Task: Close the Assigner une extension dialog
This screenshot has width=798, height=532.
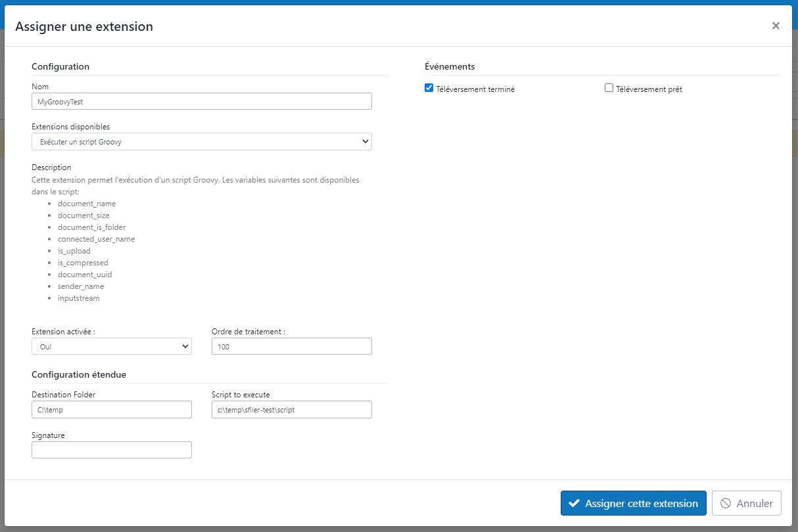Action: click(776, 26)
